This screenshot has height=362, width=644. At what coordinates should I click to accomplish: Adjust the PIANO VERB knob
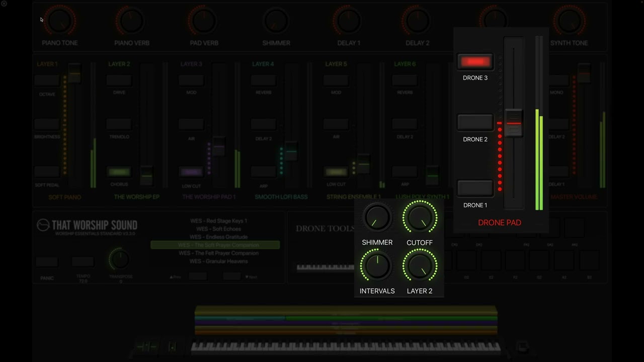point(132,22)
